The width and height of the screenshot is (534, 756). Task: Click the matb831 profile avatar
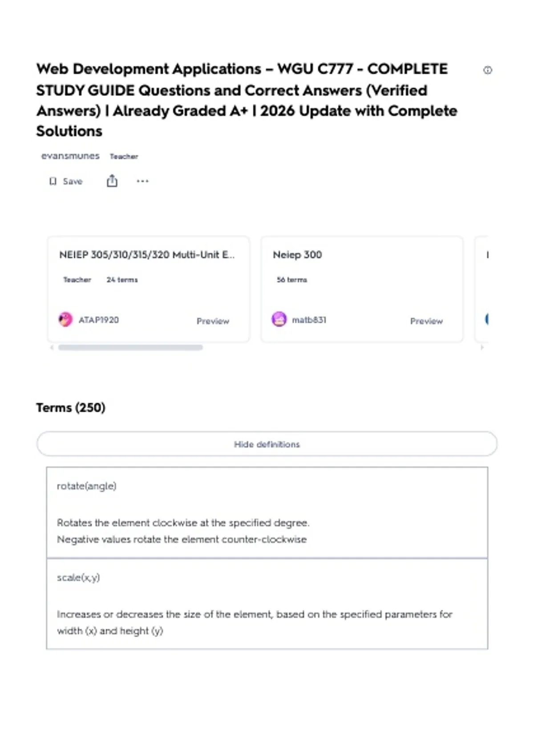[279, 319]
